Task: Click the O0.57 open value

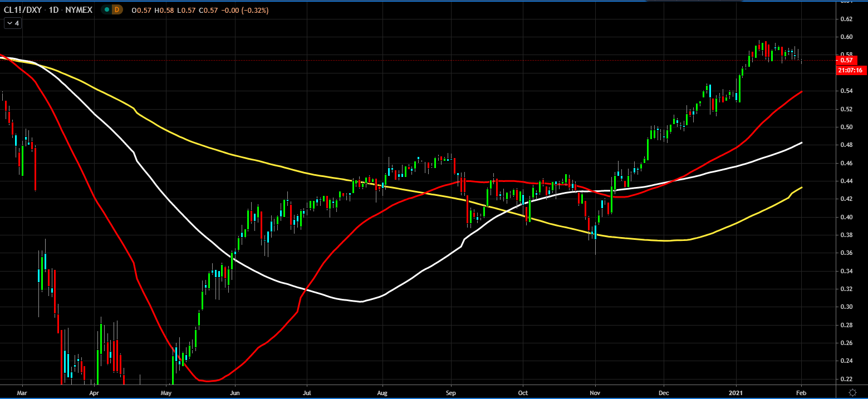Action: [x=141, y=10]
